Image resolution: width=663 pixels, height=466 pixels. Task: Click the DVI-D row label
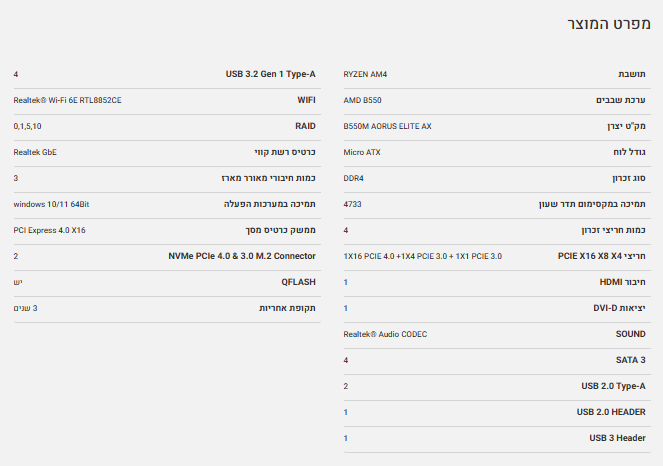pyautogui.click(x=619, y=308)
